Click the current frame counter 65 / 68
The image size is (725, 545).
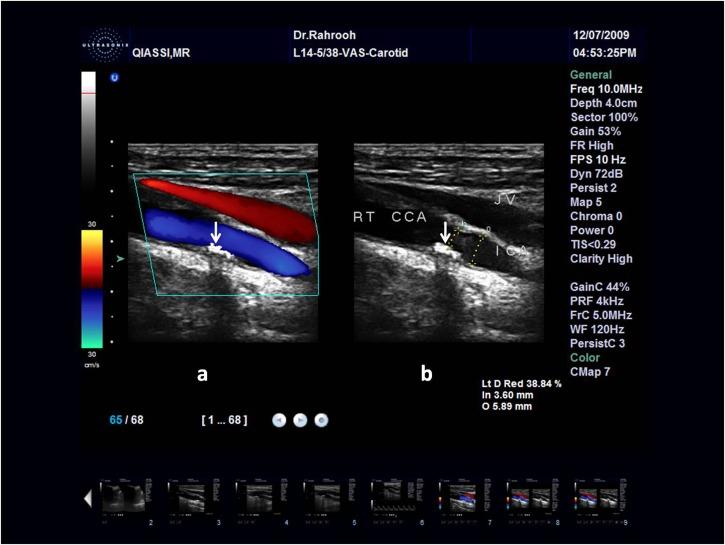point(126,420)
